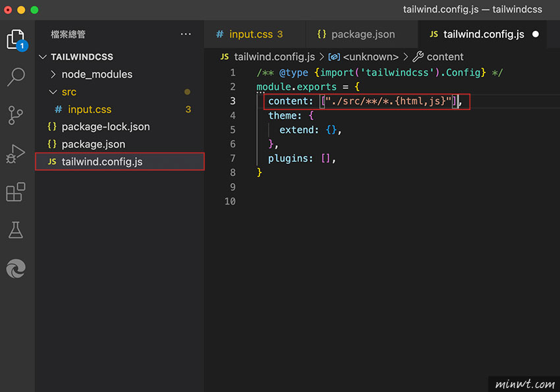The height and width of the screenshot is (392, 560).
Task: Open the Extensions view
Action: [16, 191]
